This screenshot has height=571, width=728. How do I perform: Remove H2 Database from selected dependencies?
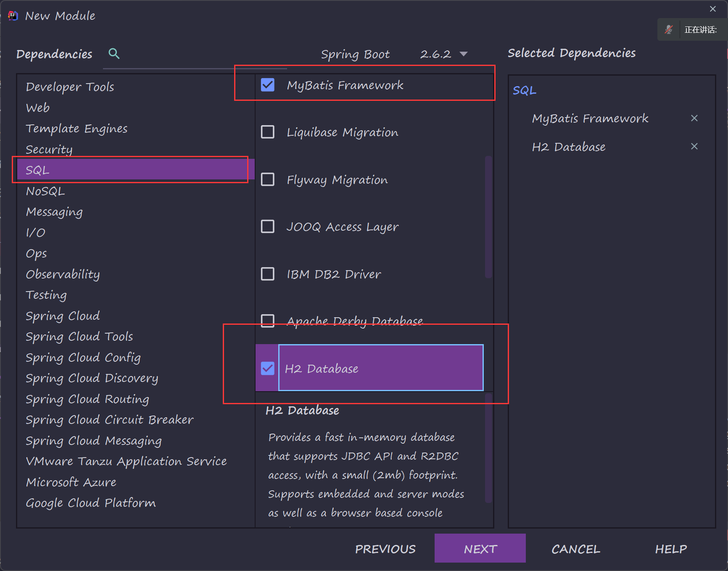pos(694,147)
